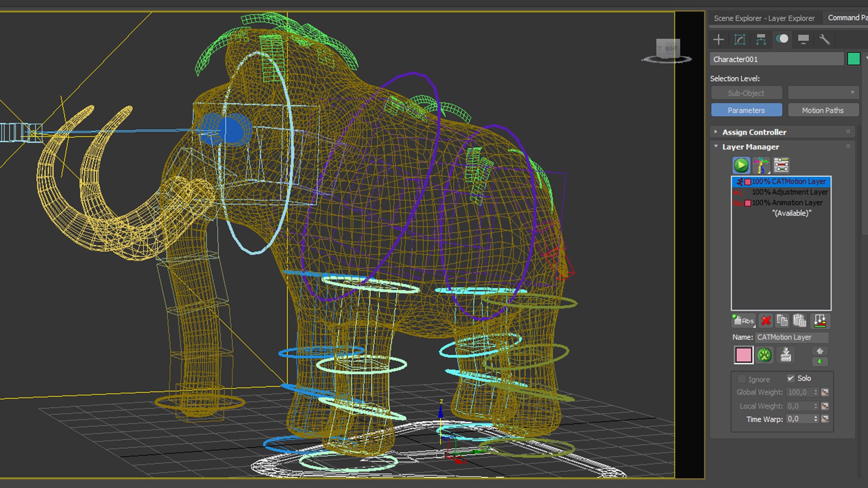Click the Parameters button
This screenshot has width=868, height=488.
(x=746, y=110)
